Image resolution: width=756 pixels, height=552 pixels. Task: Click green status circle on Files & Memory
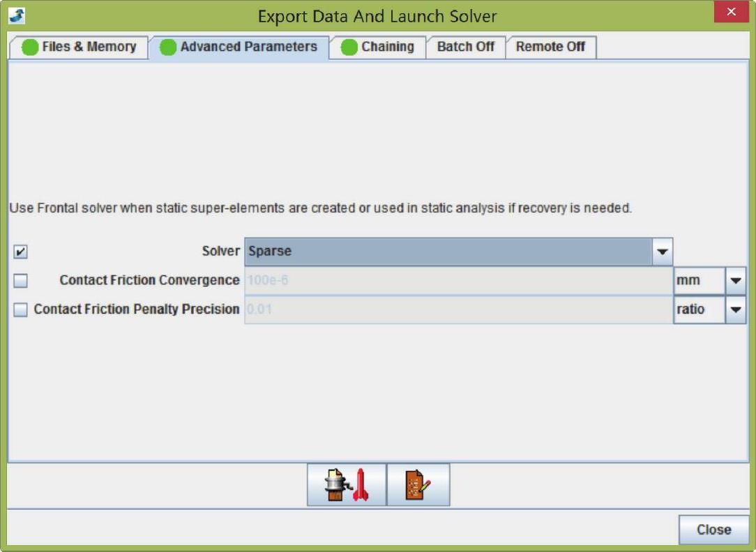pyautogui.click(x=30, y=47)
